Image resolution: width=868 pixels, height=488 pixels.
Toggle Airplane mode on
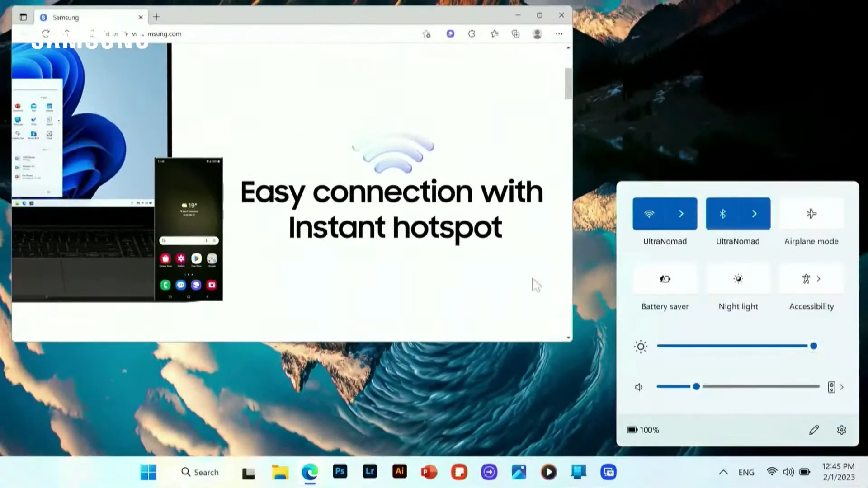point(811,214)
